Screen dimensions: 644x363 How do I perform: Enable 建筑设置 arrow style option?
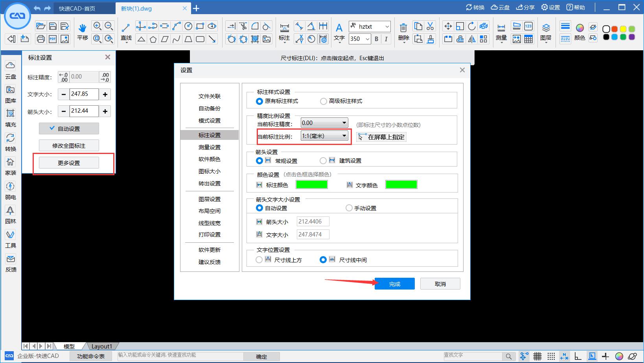pos(323,160)
